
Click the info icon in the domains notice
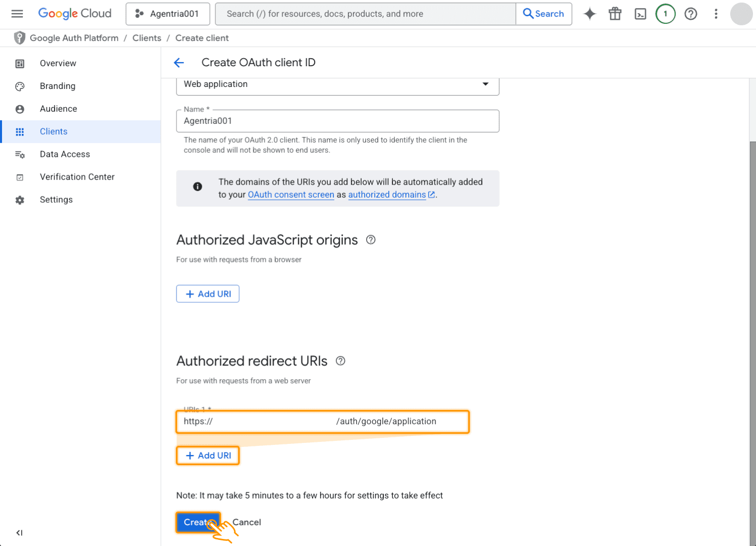198,187
